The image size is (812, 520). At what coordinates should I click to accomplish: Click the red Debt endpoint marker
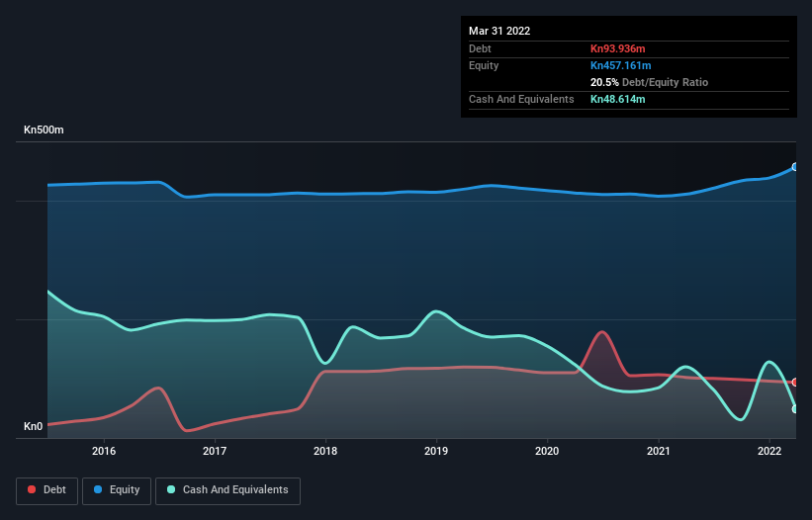[796, 383]
